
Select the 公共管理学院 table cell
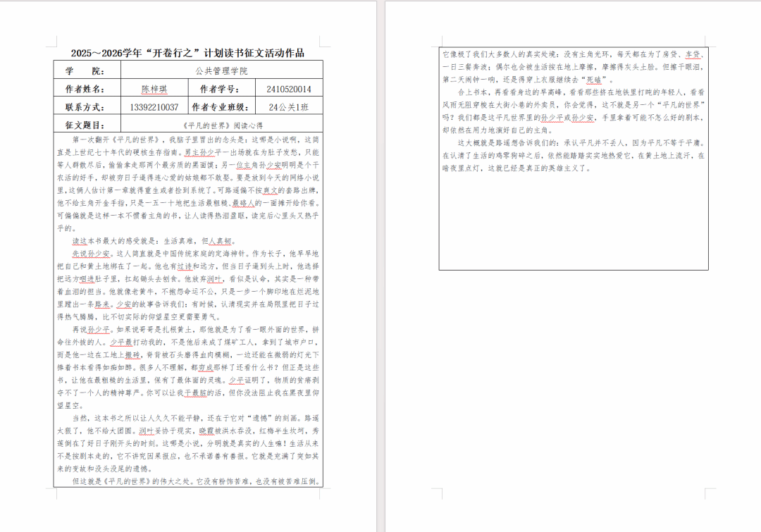coord(222,70)
